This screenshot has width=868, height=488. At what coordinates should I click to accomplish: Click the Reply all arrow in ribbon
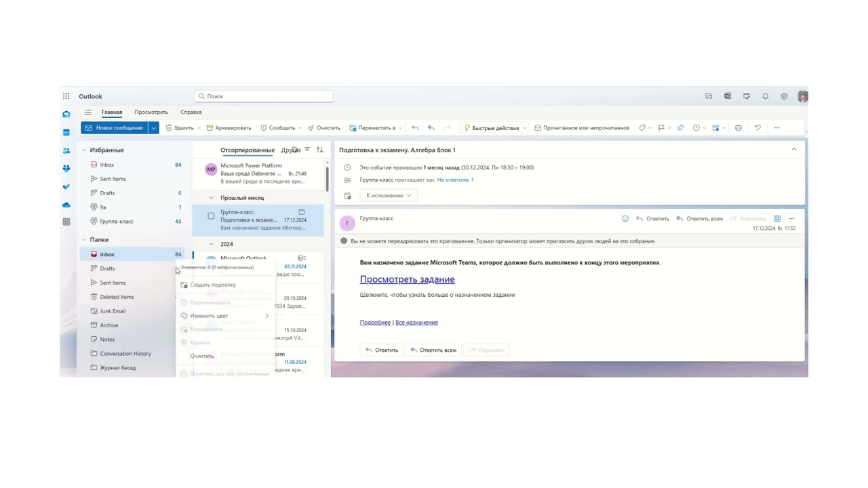pos(431,127)
